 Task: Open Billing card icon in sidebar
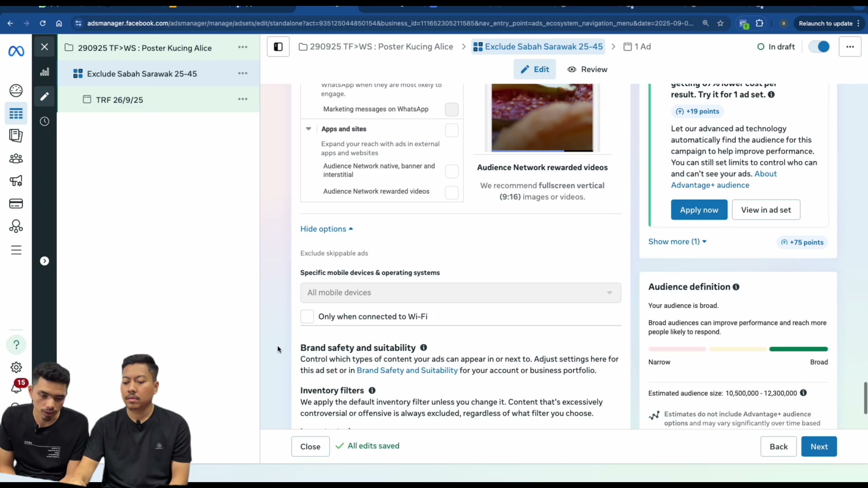16,204
